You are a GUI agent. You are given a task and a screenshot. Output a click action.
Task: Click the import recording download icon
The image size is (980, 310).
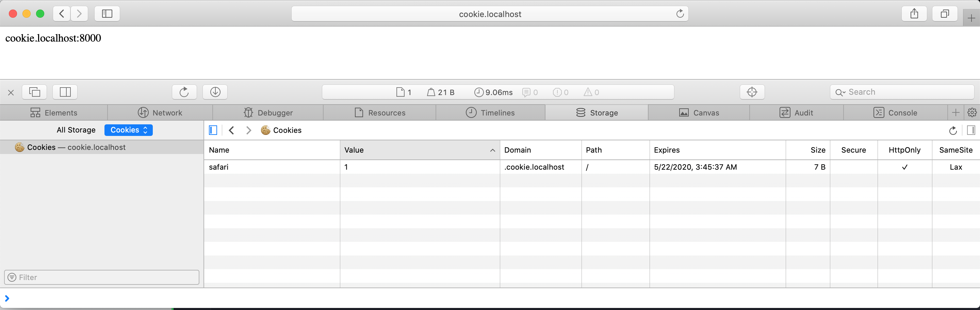[215, 92]
